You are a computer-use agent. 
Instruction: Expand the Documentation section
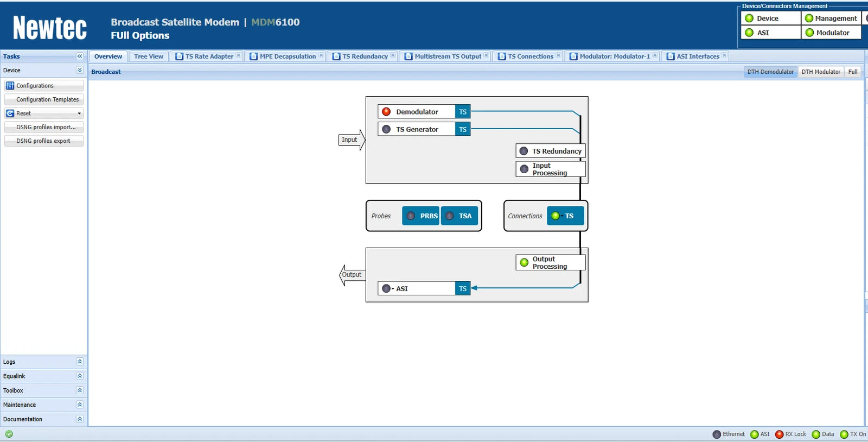tap(80, 419)
